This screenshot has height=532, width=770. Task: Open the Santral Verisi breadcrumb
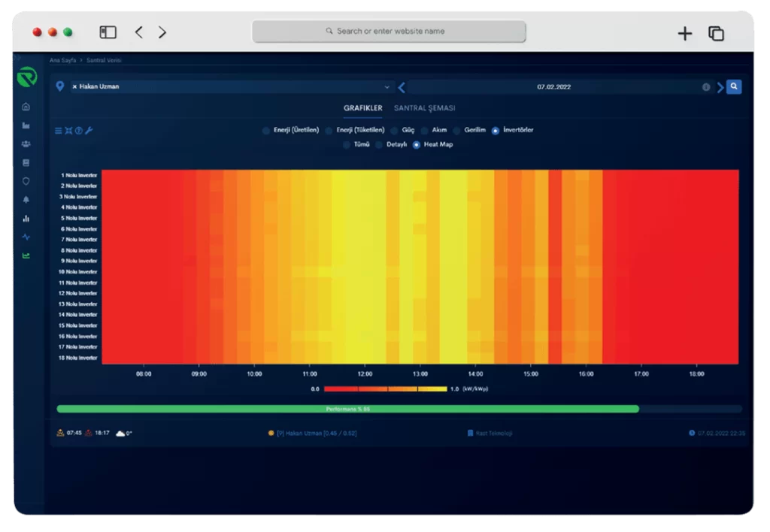tap(104, 60)
